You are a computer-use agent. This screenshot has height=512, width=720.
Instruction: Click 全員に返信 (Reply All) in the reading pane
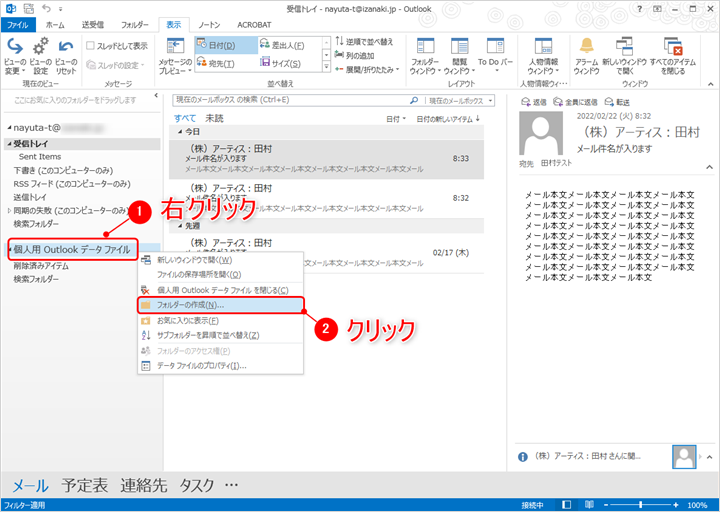point(575,102)
